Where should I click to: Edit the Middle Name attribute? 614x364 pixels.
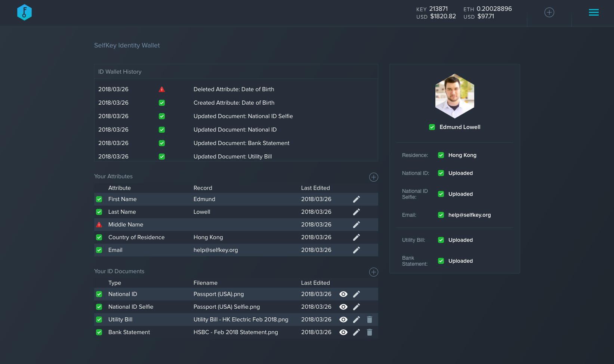coord(357,225)
